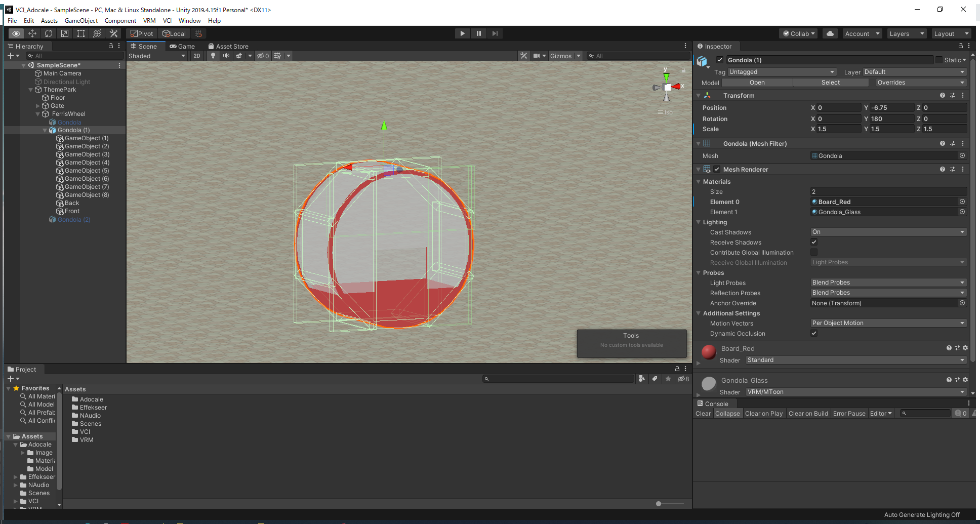The height and width of the screenshot is (524, 980).
Task: Toggle Gondola (1) active checkbox
Action: 720,60
